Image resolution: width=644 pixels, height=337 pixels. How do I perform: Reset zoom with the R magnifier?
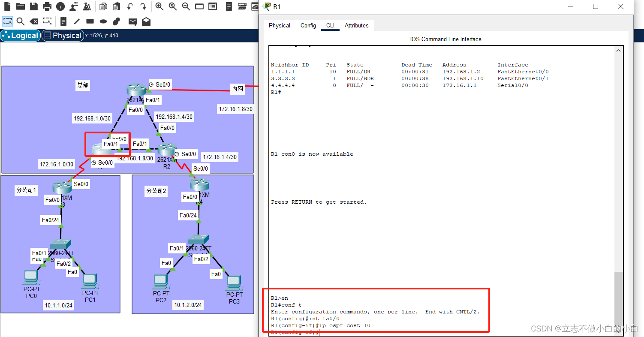pos(172,6)
